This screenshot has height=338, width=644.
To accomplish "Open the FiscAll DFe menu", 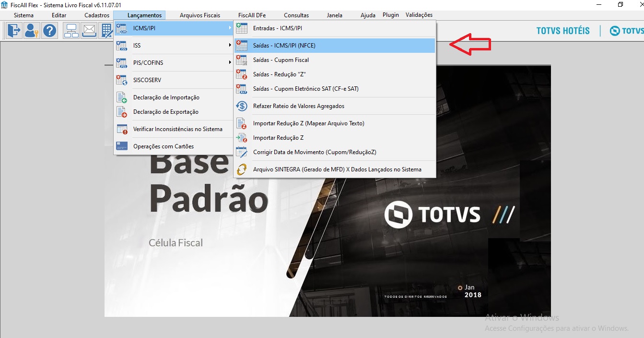I will pos(252,15).
